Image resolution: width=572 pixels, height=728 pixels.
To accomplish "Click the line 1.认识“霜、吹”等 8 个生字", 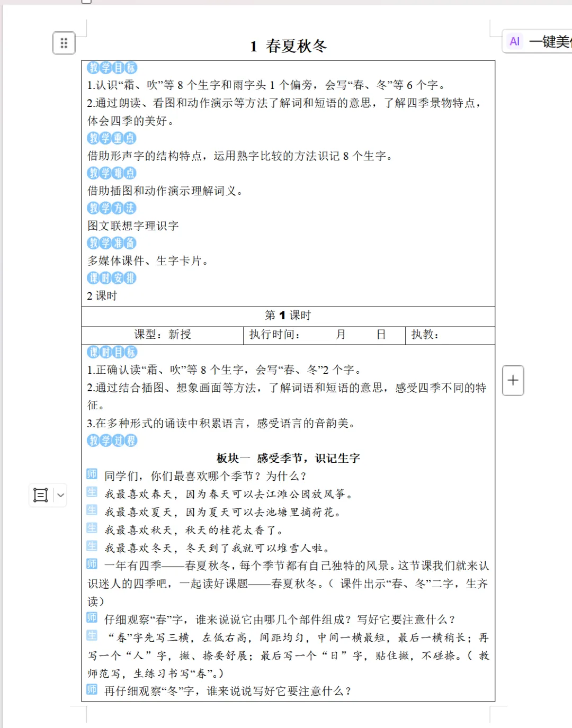I will point(267,85).
